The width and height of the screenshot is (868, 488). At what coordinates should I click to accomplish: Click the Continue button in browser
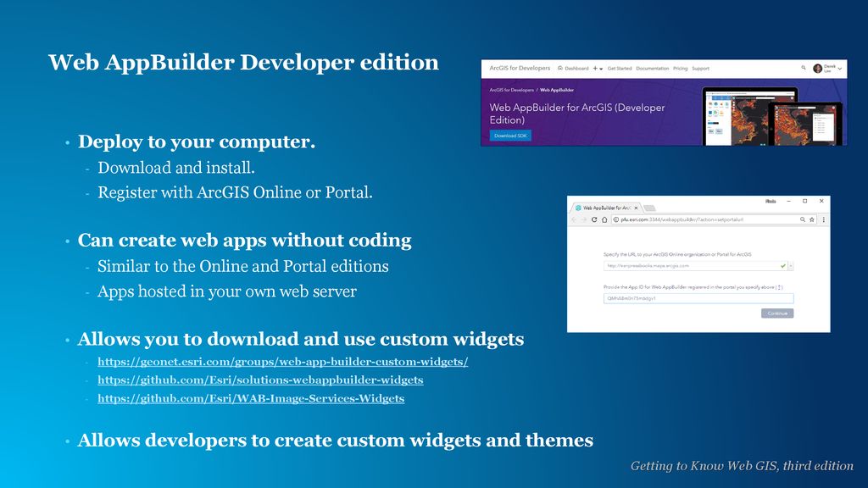777,313
